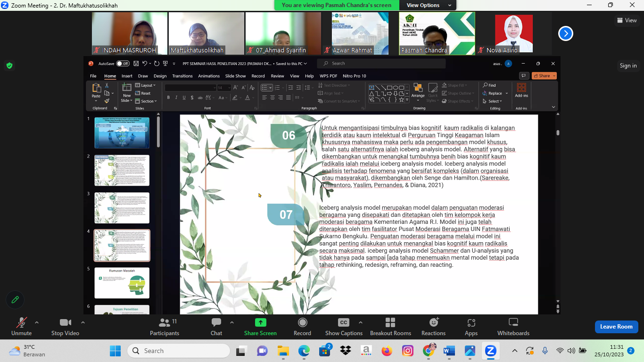Open the Zoom Apps menu
Image resolution: width=644 pixels, height=362 pixels.
tap(471, 323)
